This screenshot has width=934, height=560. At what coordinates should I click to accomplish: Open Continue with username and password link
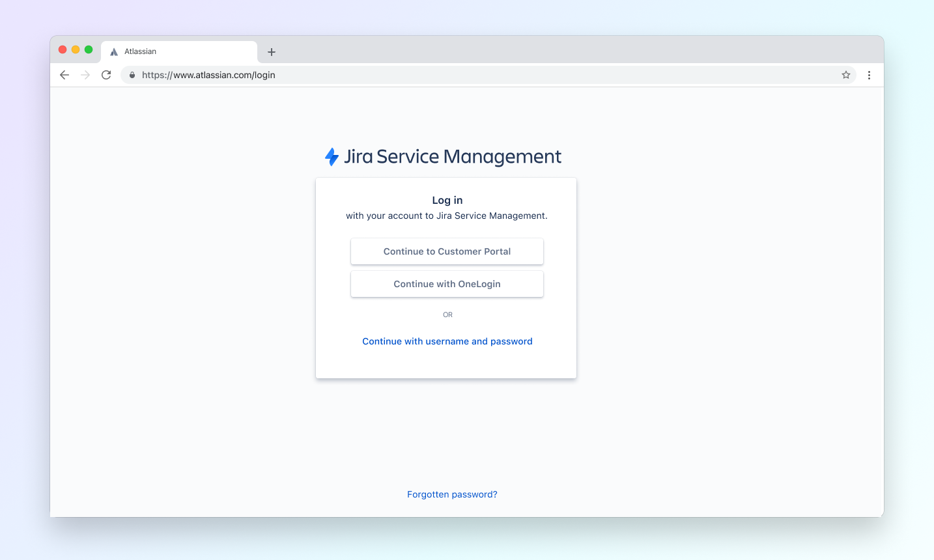coord(447,341)
